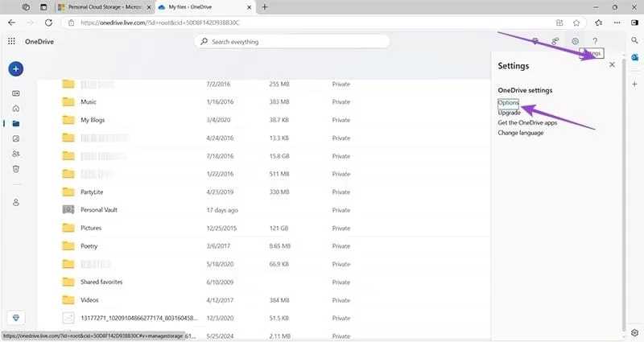Image resolution: width=644 pixels, height=342 pixels.
Task: Open Photos view in left sidebar
Action: 15,138
